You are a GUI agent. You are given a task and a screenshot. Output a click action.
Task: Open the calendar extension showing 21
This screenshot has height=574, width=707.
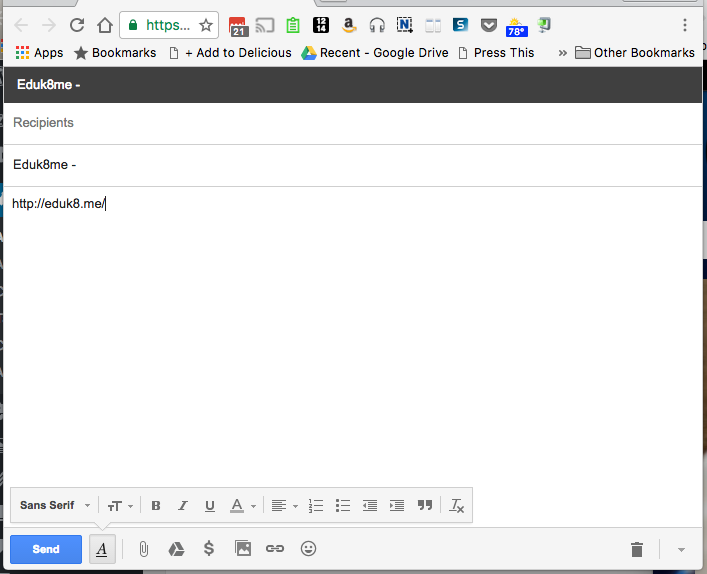pyautogui.click(x=237, y=26)
